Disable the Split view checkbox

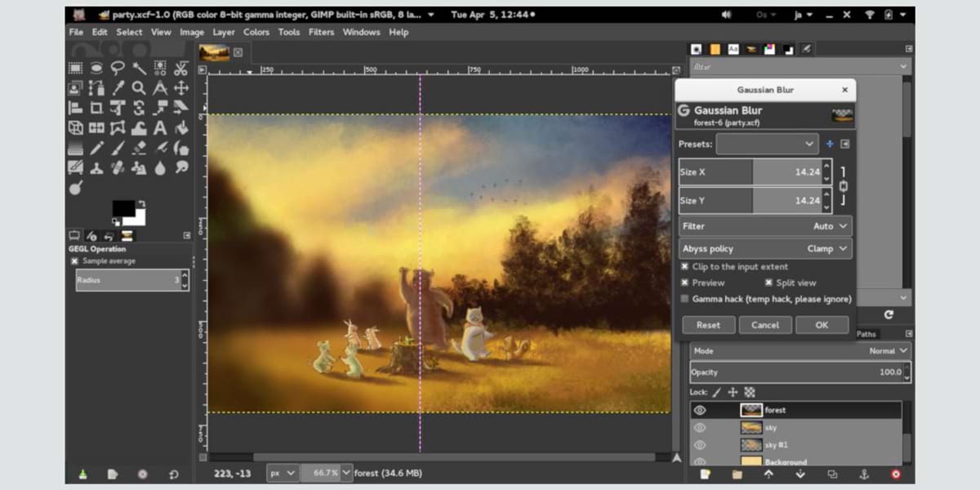768,283
